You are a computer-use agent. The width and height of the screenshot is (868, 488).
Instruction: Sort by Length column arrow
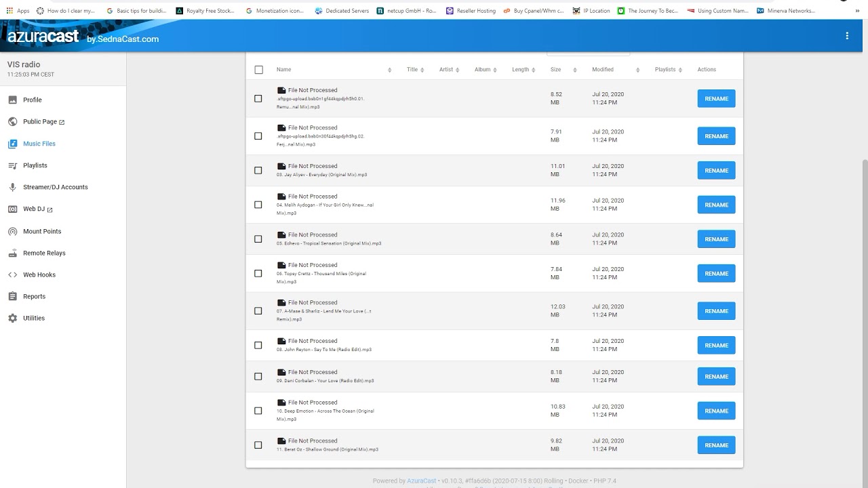pyautogui.click(x=533, y=70)
